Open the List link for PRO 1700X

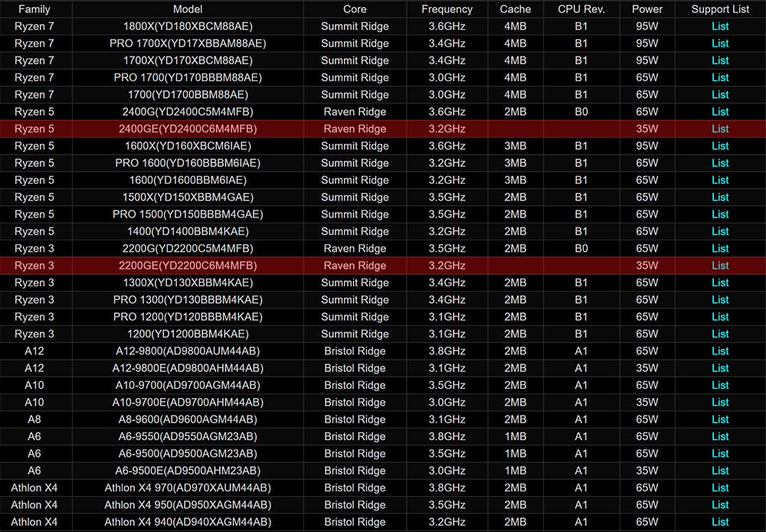[x=720, y=44]
